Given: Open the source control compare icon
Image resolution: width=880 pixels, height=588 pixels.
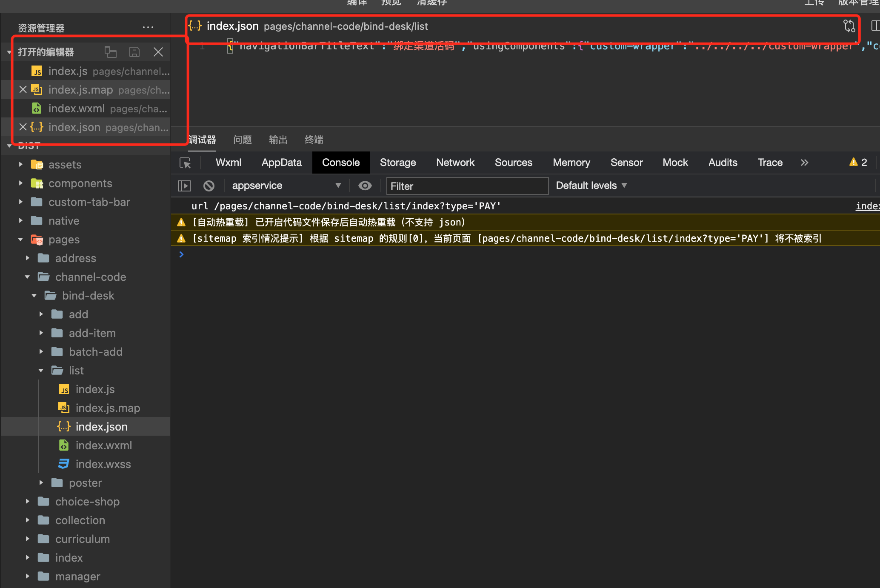Looking at the screenshot, I should click(849, 26).
